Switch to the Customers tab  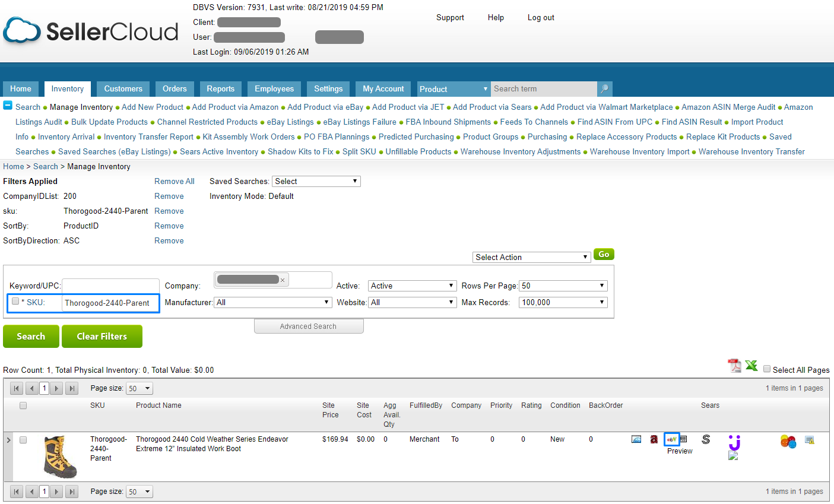point(123,89)
